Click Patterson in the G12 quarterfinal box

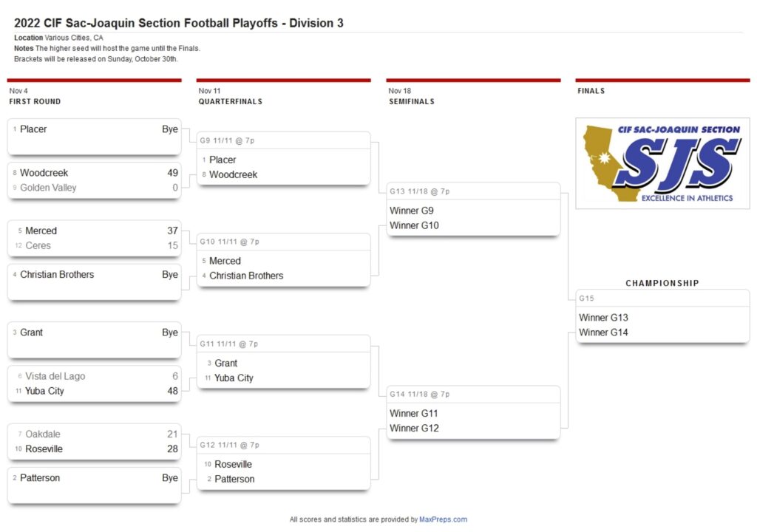click(234, 479)
